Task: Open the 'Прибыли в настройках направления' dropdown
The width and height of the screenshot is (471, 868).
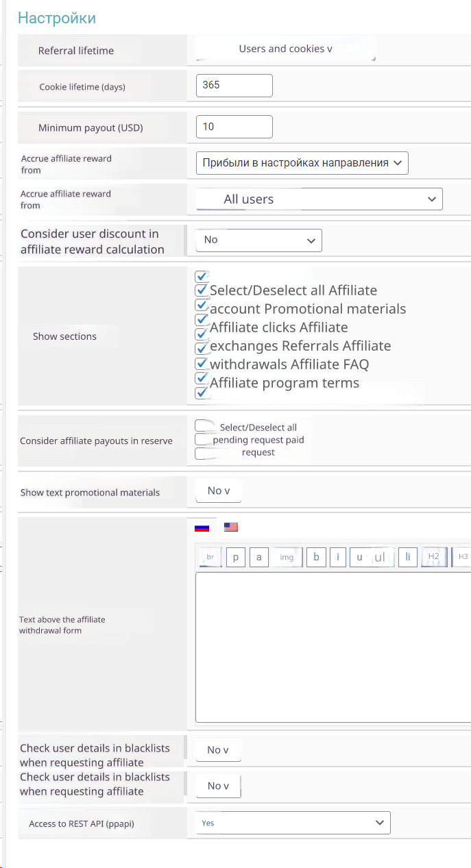Action: click(302, 163)
